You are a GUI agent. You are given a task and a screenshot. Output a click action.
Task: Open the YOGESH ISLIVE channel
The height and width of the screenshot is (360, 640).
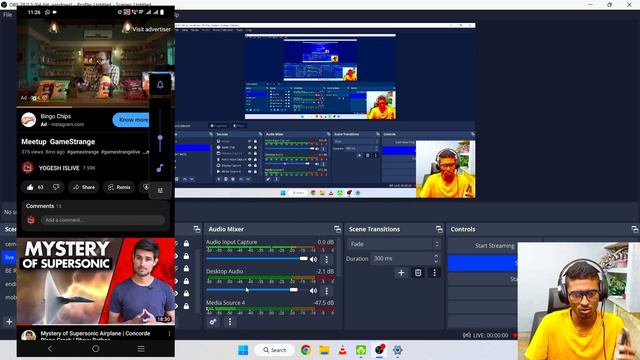[59, 168]
